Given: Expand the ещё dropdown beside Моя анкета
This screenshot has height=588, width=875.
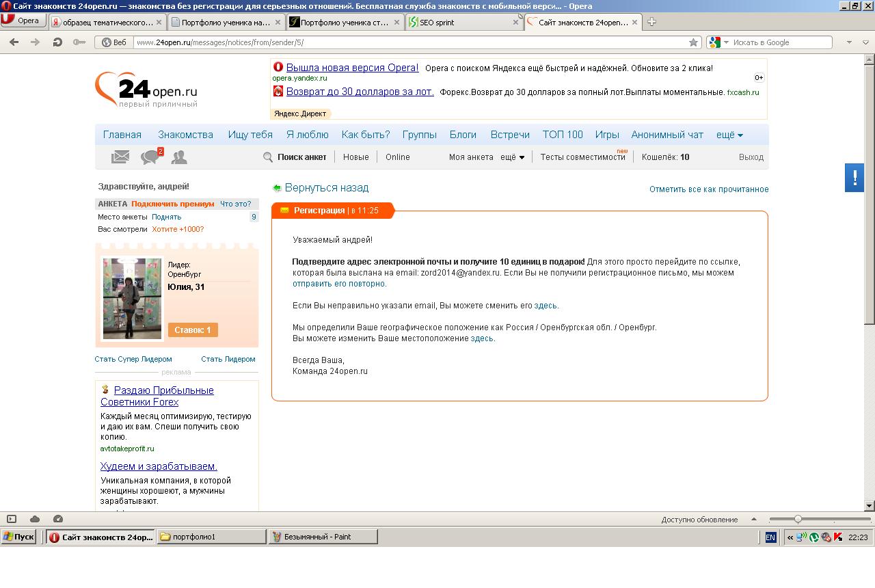Looking at the screenshot, I should [x=513, y=157].
